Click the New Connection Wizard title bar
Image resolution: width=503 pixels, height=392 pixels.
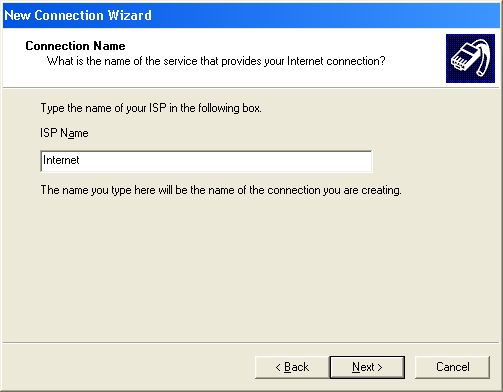coord(251,15)
